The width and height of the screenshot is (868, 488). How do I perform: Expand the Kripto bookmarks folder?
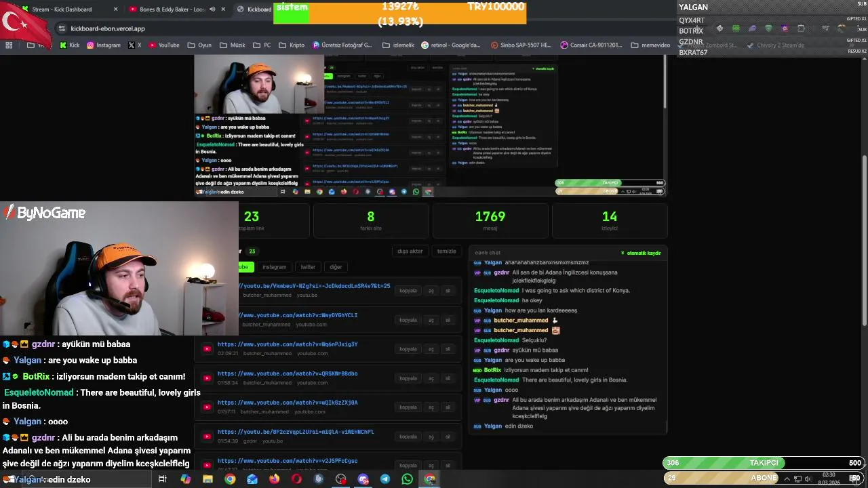pos(292,45)
